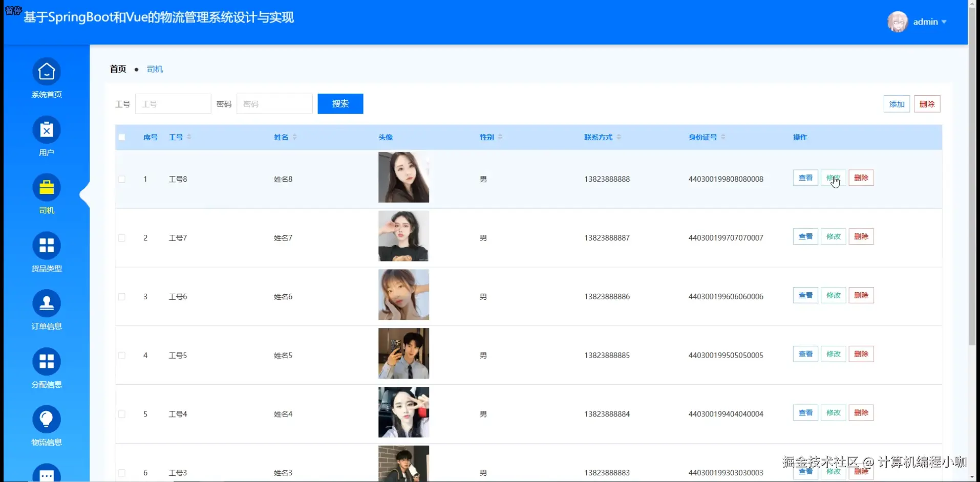Delete the 工号5 row
The height and width of the screenshot is (482, 980).
(861, 354)
